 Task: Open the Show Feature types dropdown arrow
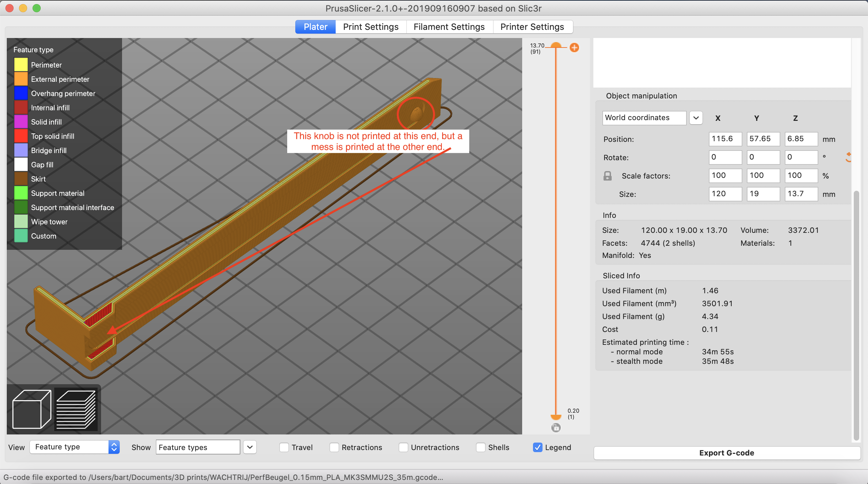[250, 447]
